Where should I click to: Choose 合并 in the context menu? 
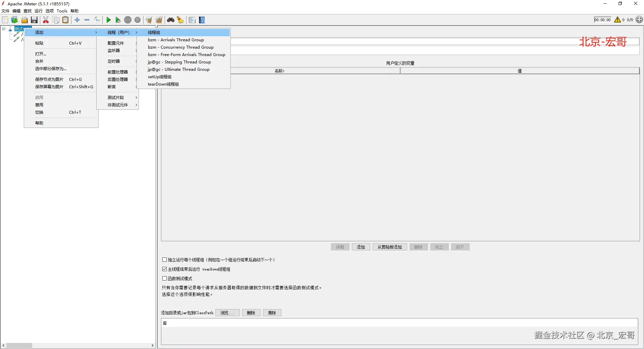[x=61, y=61]
